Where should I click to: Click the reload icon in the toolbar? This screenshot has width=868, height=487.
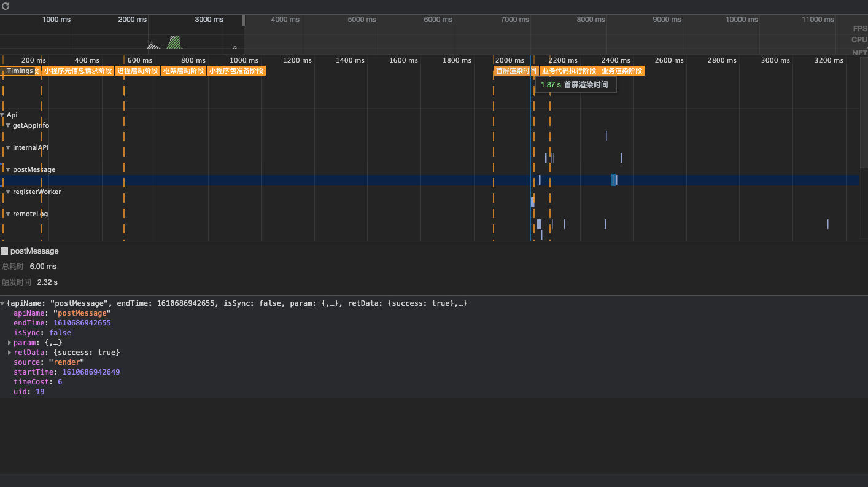[x=5, y=6]
